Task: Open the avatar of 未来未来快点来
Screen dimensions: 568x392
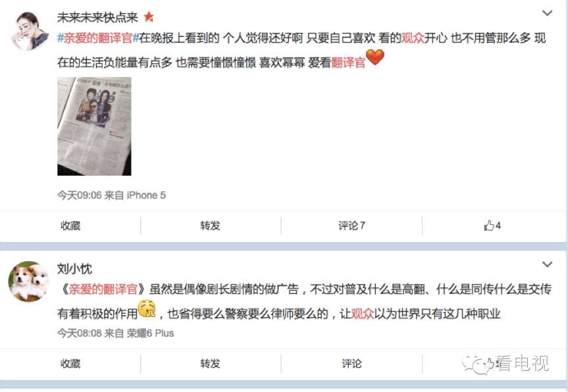Action: (x=28, y=30)
